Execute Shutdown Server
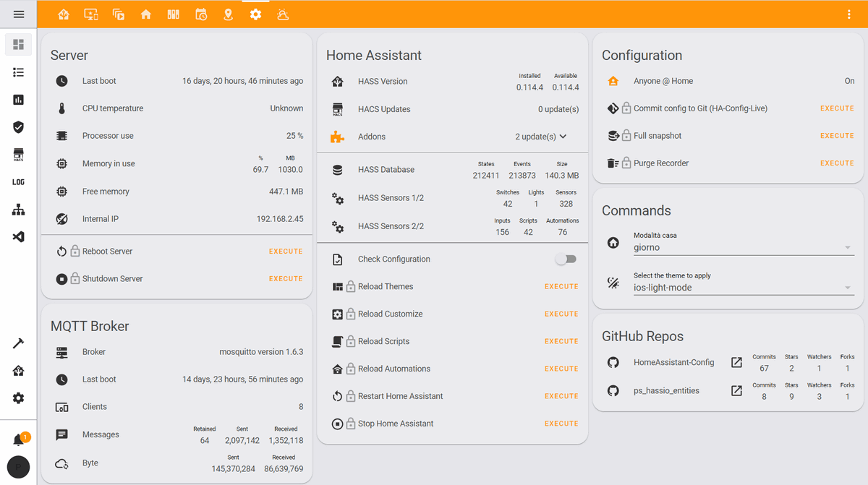The height and width of the screenshot is (485, 868). (x=286, y=279)
